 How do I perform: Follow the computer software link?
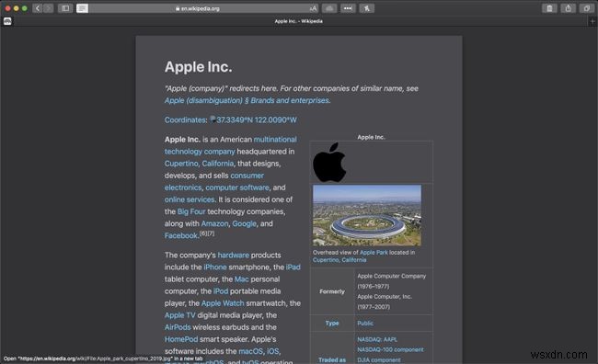(237, 188)
